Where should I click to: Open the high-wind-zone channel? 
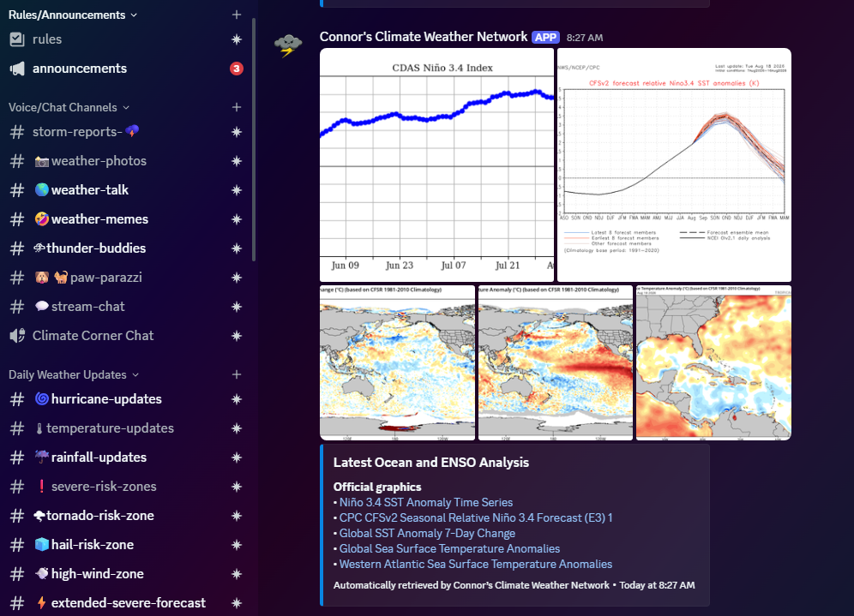124,573
